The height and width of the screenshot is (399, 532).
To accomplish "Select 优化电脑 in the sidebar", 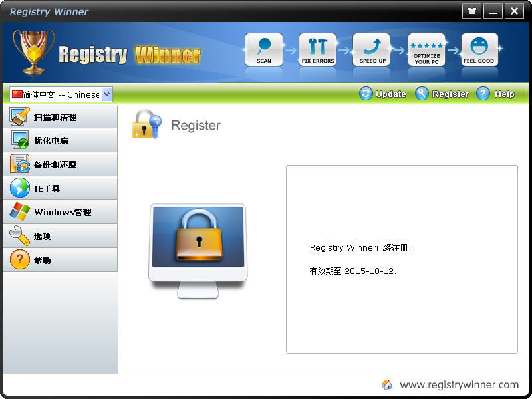I will (x=60, y=140).
